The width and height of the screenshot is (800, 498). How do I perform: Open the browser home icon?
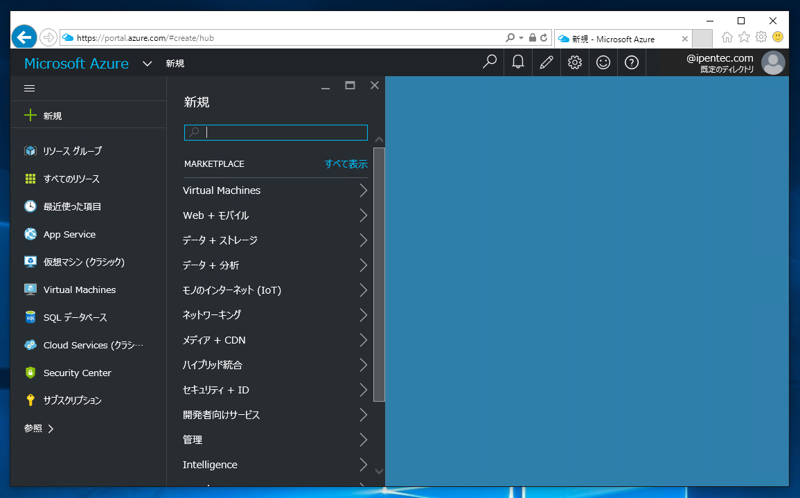727,37
